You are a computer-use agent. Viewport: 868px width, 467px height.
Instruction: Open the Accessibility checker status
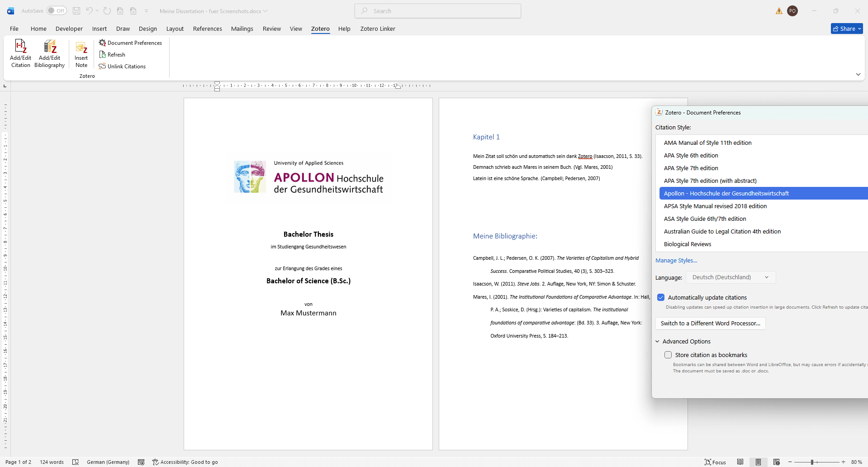click(x=185, y=462)
